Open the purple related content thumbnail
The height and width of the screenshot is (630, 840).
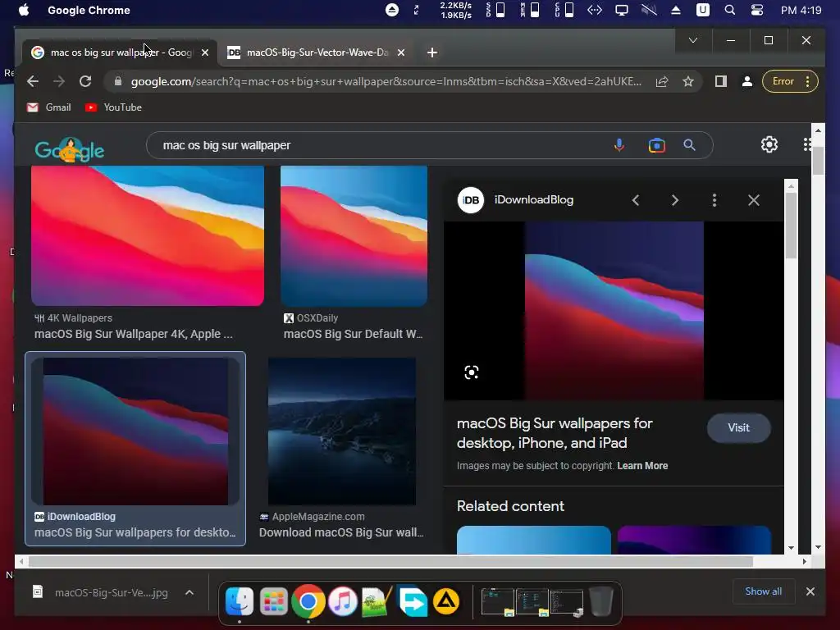pos(694,540)
